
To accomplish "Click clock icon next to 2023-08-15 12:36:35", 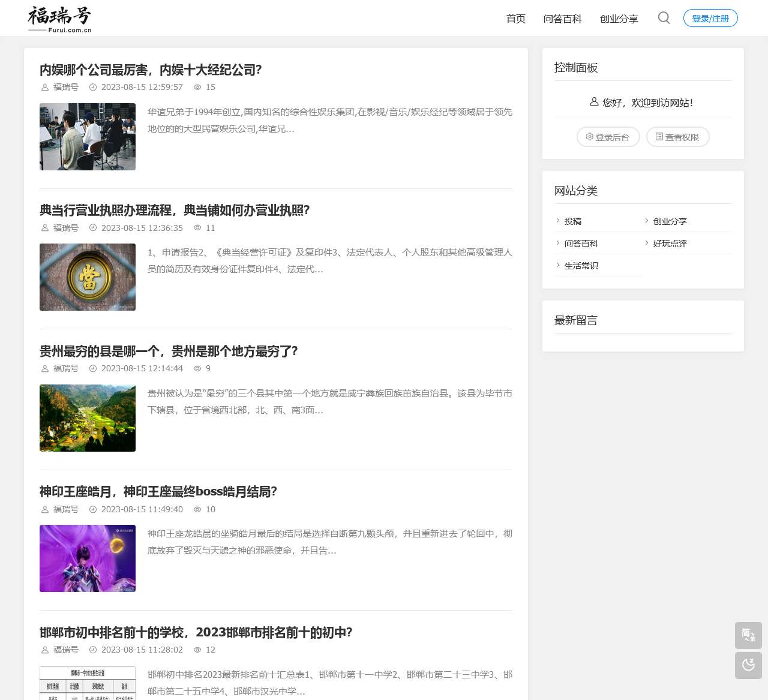I will coord(93,228).
